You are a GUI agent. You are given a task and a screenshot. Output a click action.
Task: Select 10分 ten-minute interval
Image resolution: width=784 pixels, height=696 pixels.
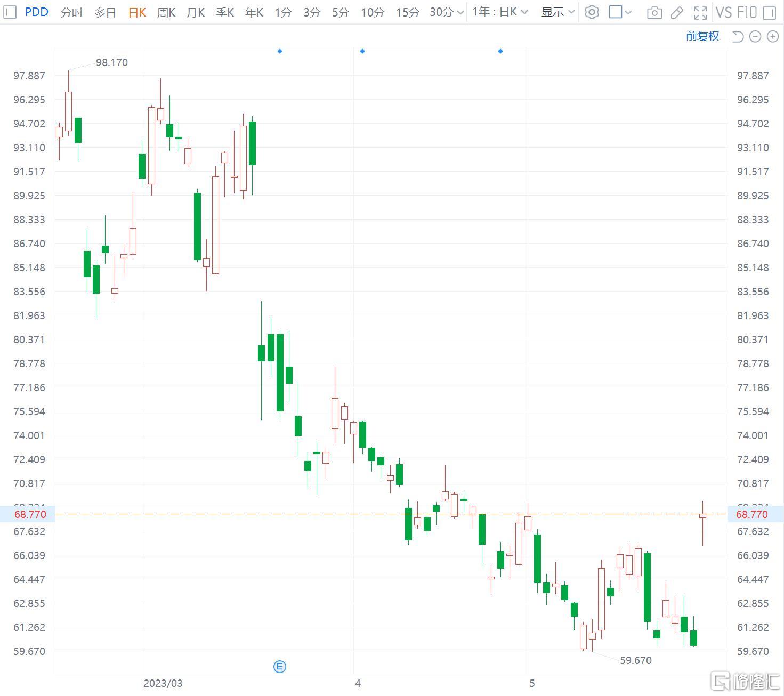click(373, 12)
